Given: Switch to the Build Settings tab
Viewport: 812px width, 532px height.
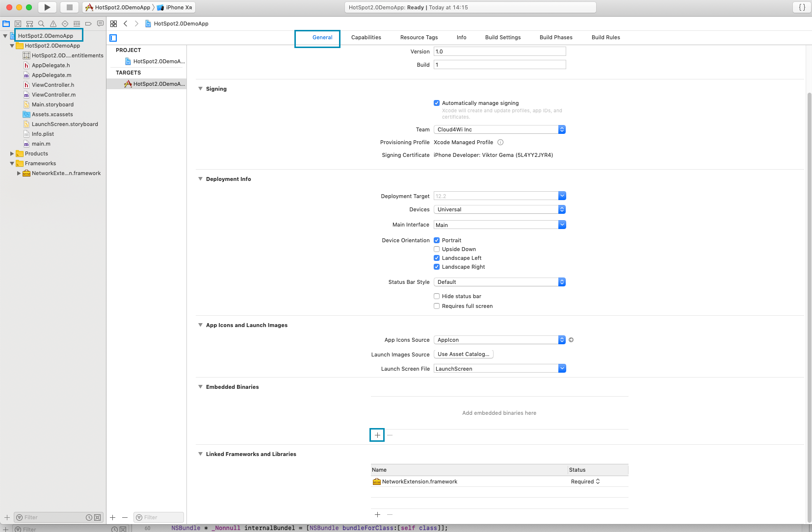Looking at the screenshot, I should pyautogui.click(x=503, y=37).
